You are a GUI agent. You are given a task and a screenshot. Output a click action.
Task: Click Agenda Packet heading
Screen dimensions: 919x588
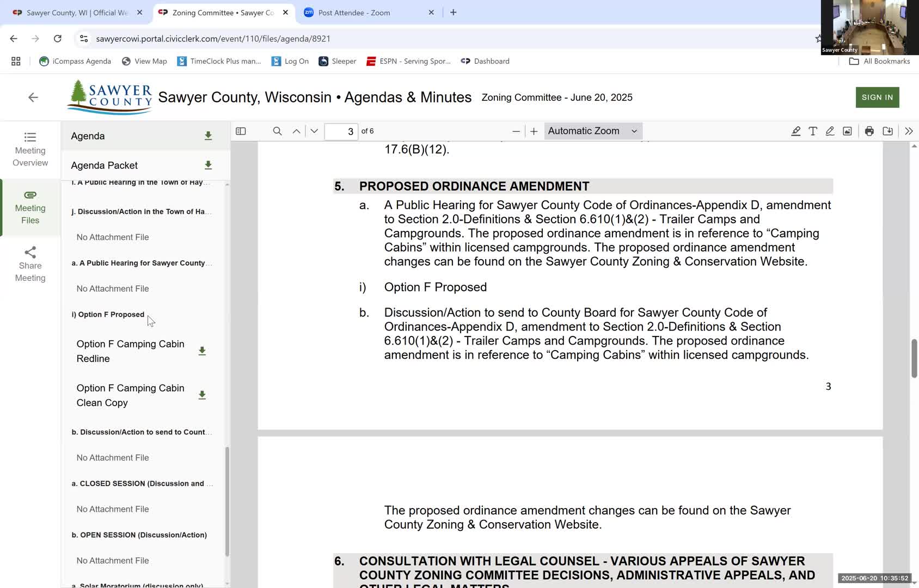(104, 165)
